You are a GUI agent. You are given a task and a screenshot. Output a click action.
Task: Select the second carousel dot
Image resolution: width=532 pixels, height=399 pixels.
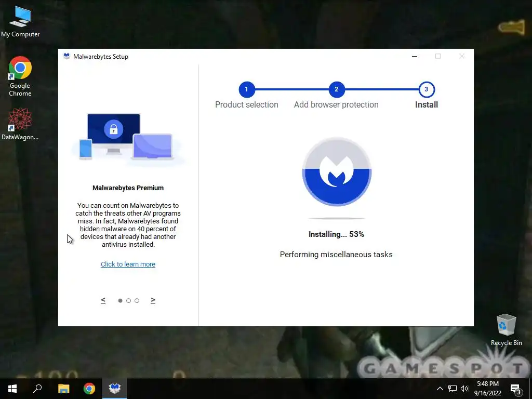coord(129,301)
